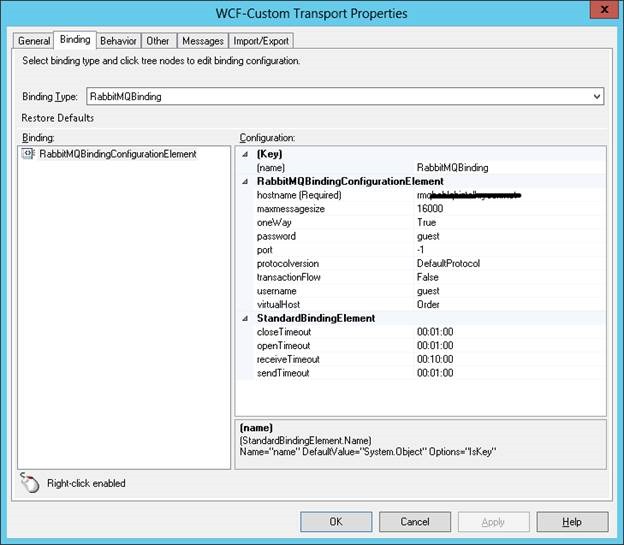The width and height of the screenshot is (624, 545).
Task: Click the (name) value RabbitMQBinding
Action: (x=452, y=168)
